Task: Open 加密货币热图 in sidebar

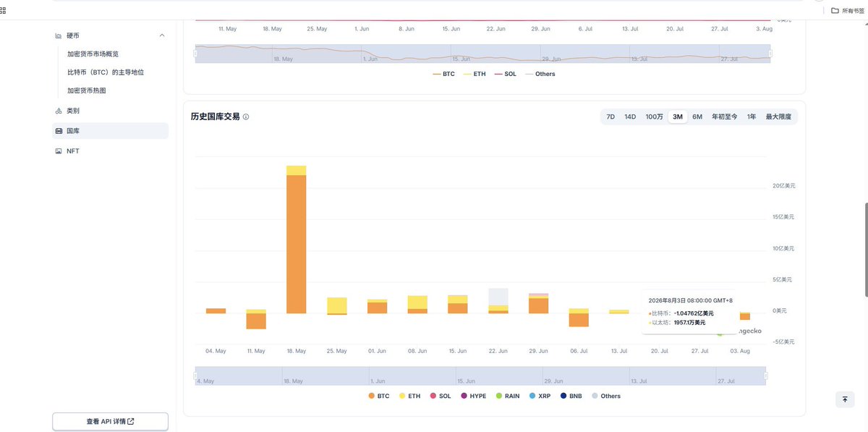Action: [88, 90]
